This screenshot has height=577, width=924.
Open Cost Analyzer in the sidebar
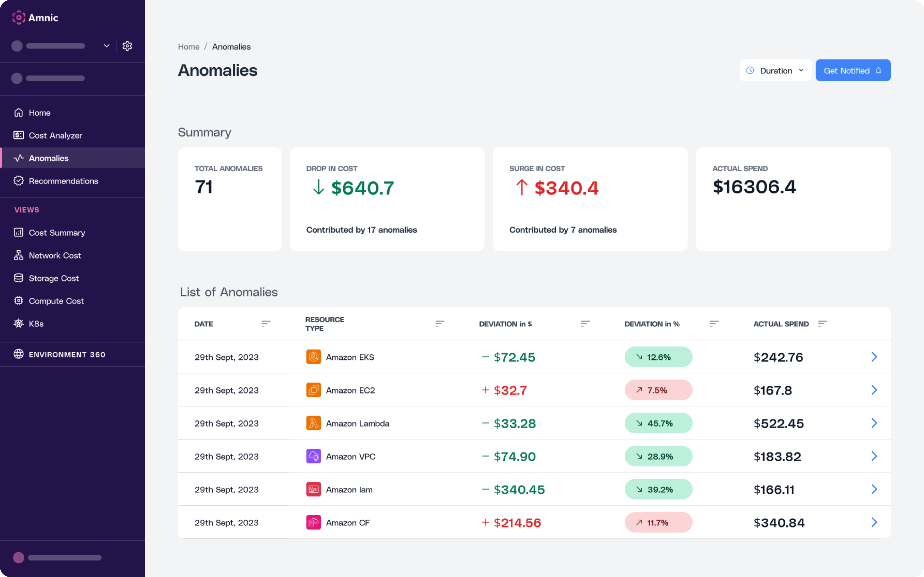[x=56, y=136]
